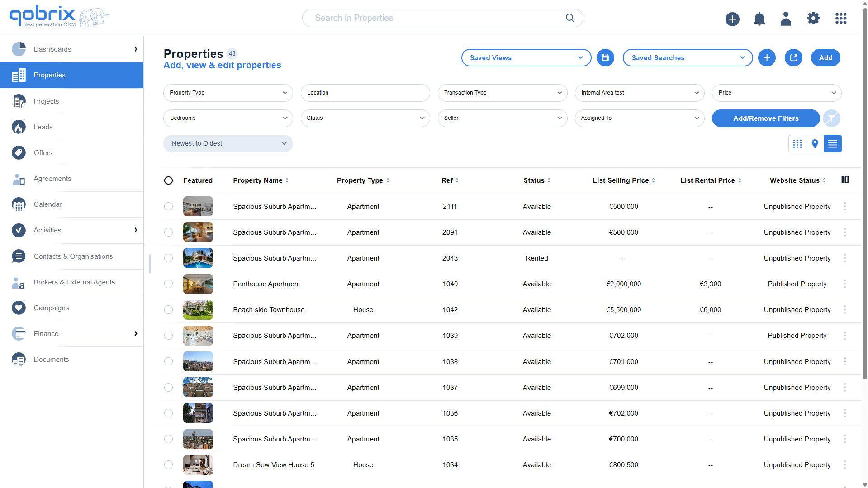Select the row with ref 1038
Image resolution: width=868 pixels, height=488 pixels.
click(168, 362)
